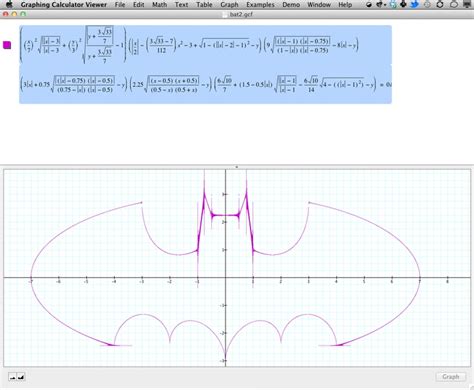Image resolution: width=474 pixels, height=390 pixels.
Task: Click the magenta equation color swatch
Action: (x=7, y=45)
